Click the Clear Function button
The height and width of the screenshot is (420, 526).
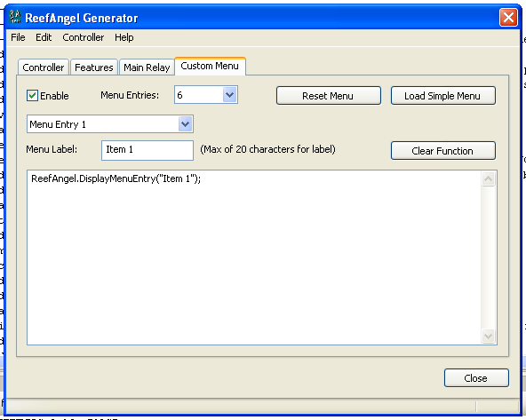point(442,151)
